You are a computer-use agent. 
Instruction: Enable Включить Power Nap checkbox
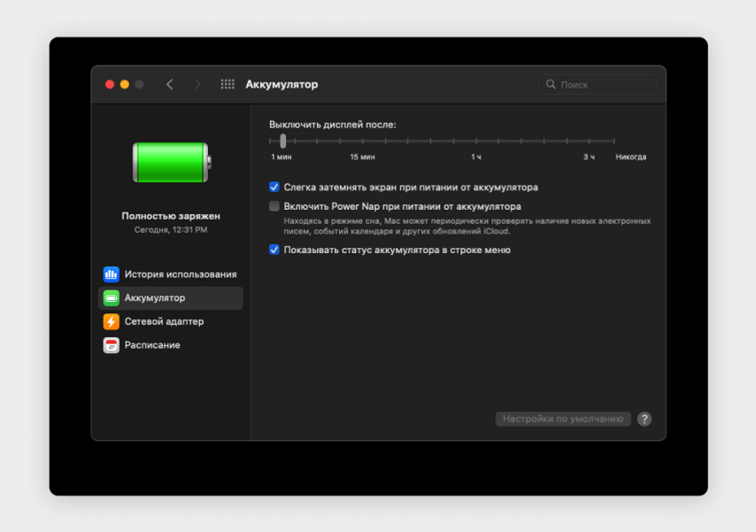[274, 206]
